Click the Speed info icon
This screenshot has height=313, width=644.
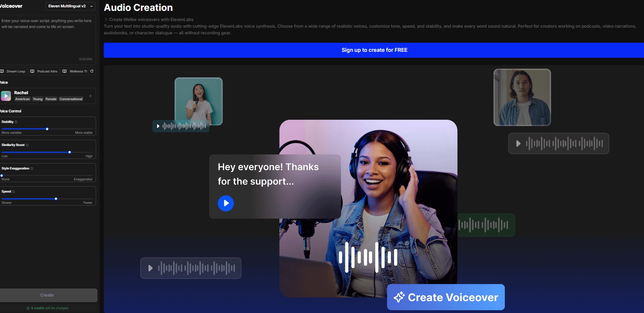tap(14, 192)
